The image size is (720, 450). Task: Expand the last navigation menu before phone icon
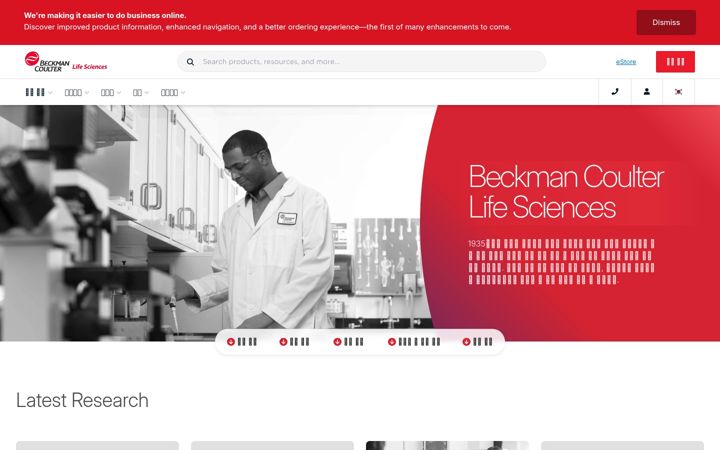[173, 93]
